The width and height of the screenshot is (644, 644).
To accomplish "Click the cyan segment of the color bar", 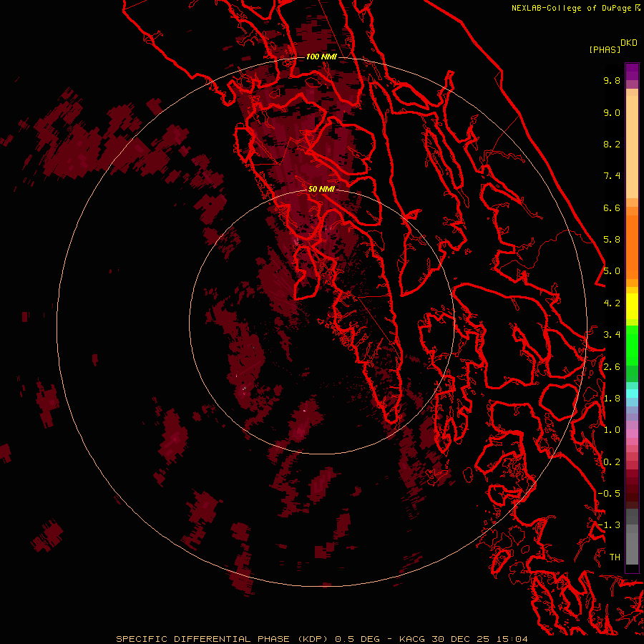I will [x=632, y=394].
